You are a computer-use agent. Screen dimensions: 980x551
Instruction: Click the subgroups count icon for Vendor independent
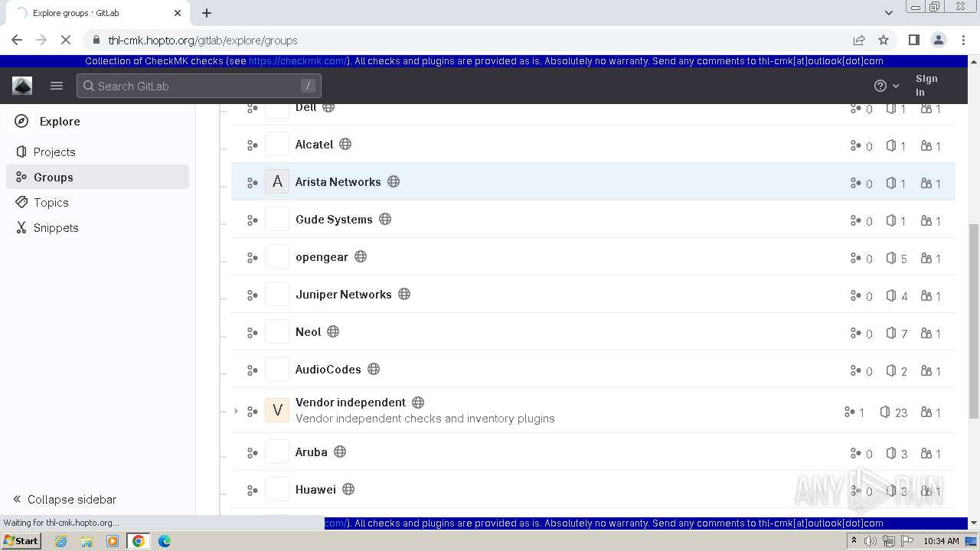pos(849,412)
